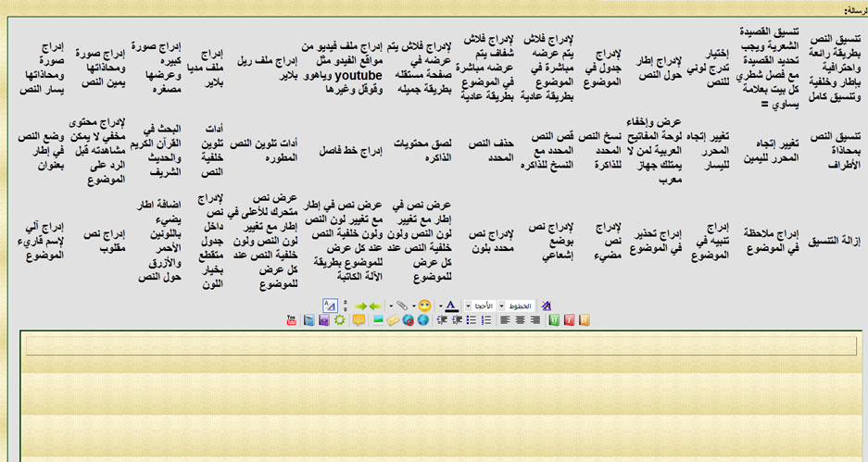
Task: Click the text color 'A' swatch
Action: (x=450, y=306)
